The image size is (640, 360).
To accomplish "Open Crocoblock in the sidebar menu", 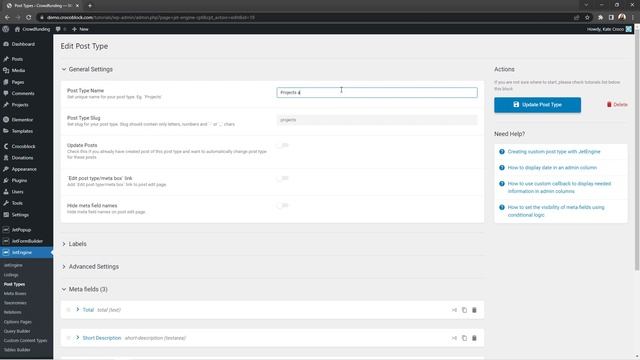I will click(23, 146).
